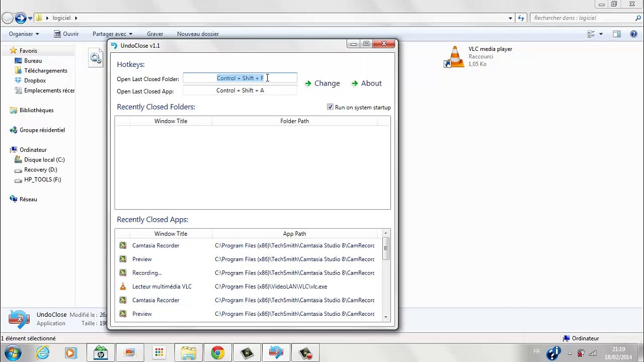Image resolution: width=644 pixels, height=362 pixels.
Task: Open the Camtasia Recorder taskbar icon with red dot
Action: click(305, 353)
